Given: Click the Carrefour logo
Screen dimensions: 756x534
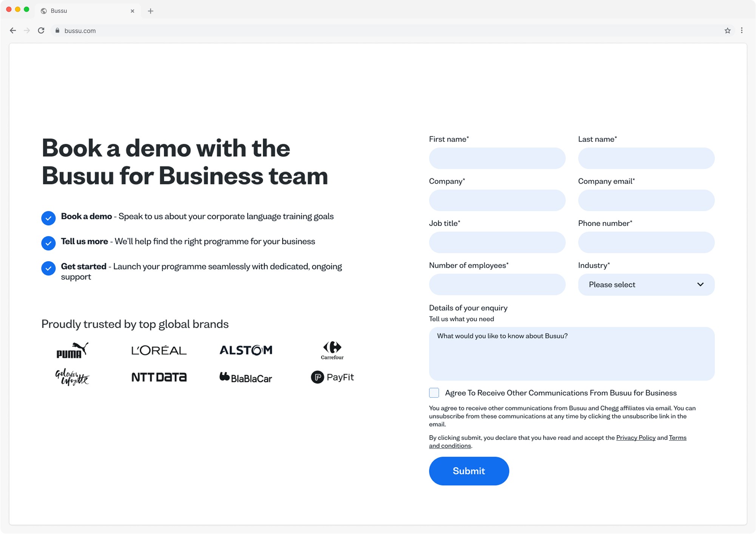Looking at the screenshot, I should 332,350.
